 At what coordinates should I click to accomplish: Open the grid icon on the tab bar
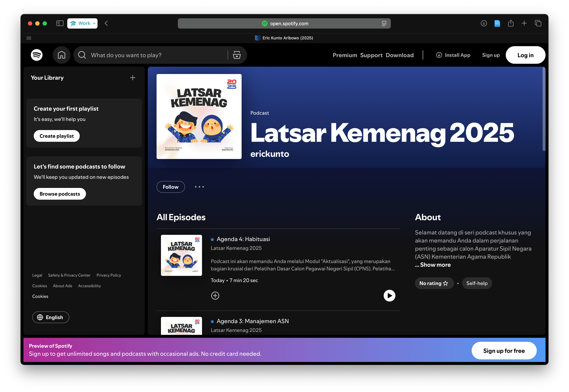pyautogui.click(x=29, y=38)
